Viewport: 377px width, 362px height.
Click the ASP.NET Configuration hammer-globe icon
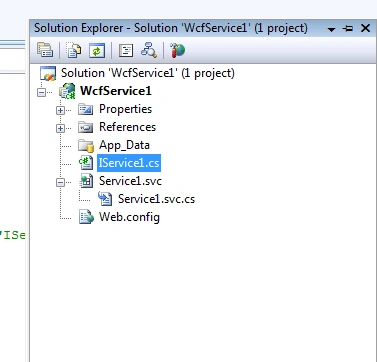tap(178, 50)
